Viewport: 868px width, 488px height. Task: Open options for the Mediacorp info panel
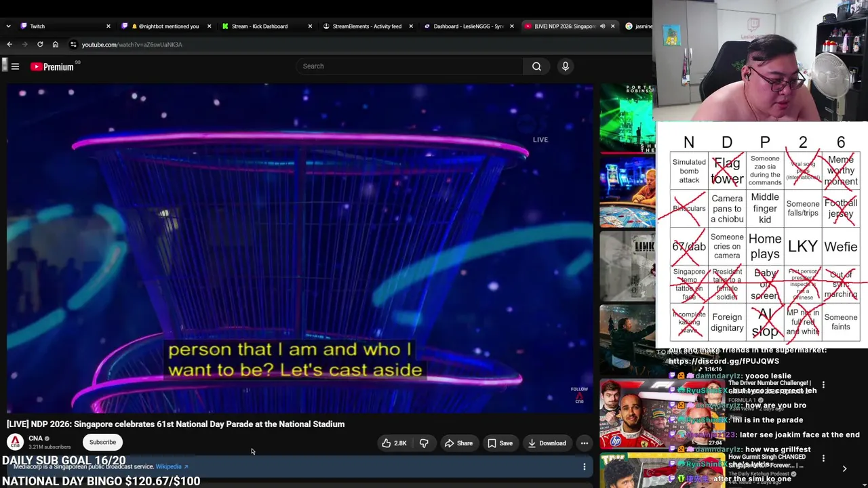(584, 466)
